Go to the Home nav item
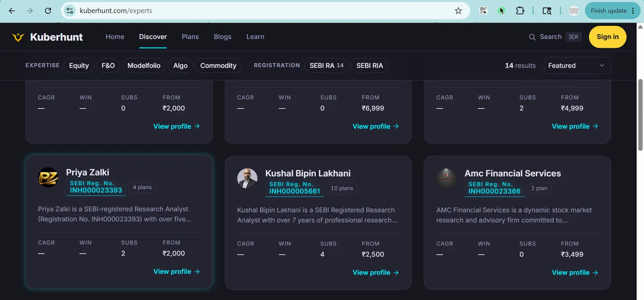Screen dimensions: 644x300 (115, 37)
